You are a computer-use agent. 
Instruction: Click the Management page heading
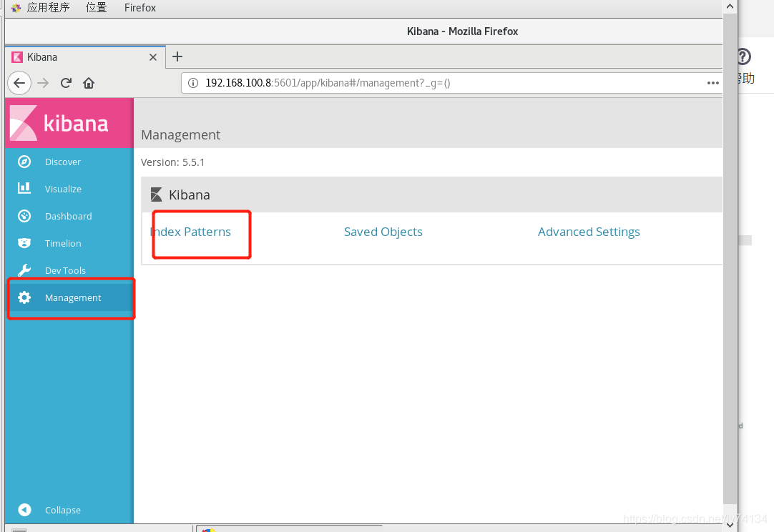[x=181, y=134]
